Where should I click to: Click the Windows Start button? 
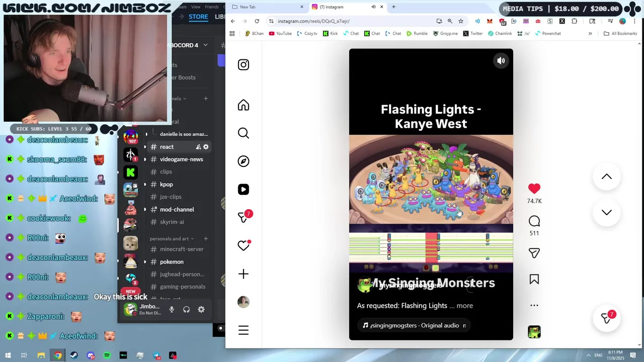pos(8,355)
